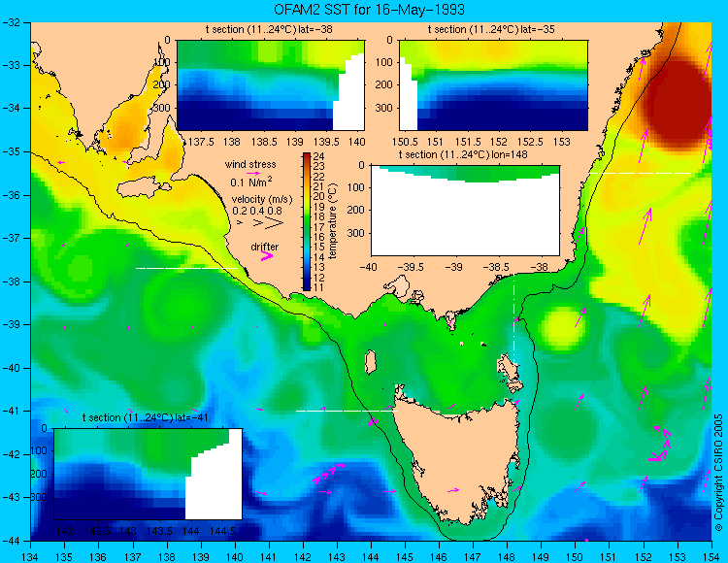
Task: Click the "© Copyright CSIRO 2005" notice
Action: click(718, 473)
